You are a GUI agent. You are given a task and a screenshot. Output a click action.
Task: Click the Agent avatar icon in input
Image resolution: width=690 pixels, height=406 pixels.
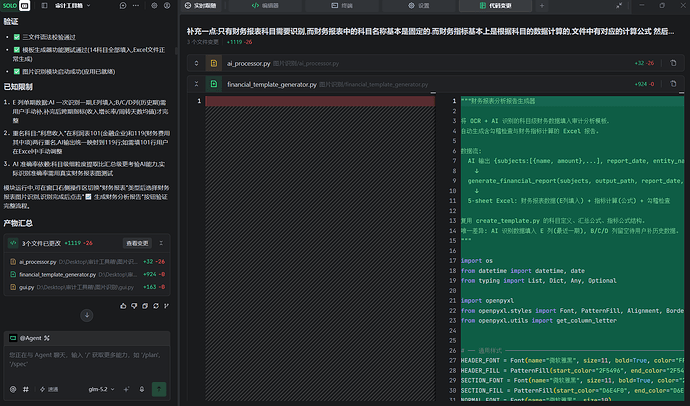[13, 338]
